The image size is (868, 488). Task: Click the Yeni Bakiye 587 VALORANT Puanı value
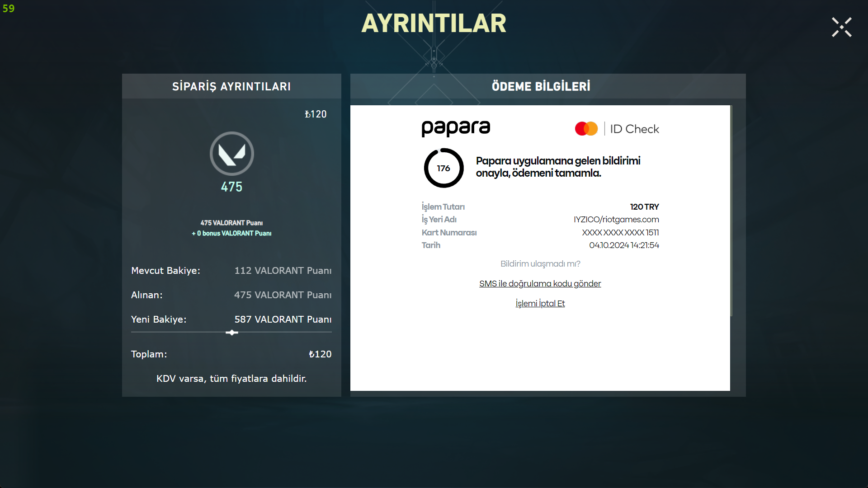tap(283, 319)
